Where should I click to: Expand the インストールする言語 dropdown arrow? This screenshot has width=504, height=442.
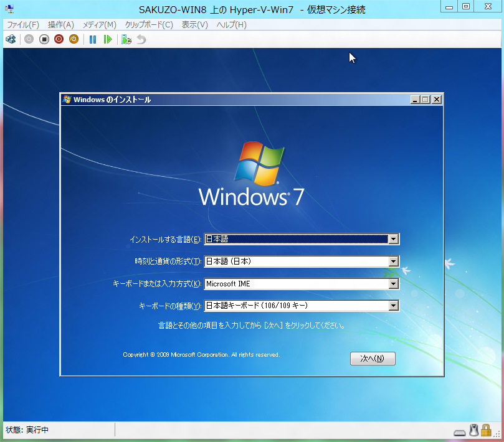pyautogui.click(x=394, y=239)
